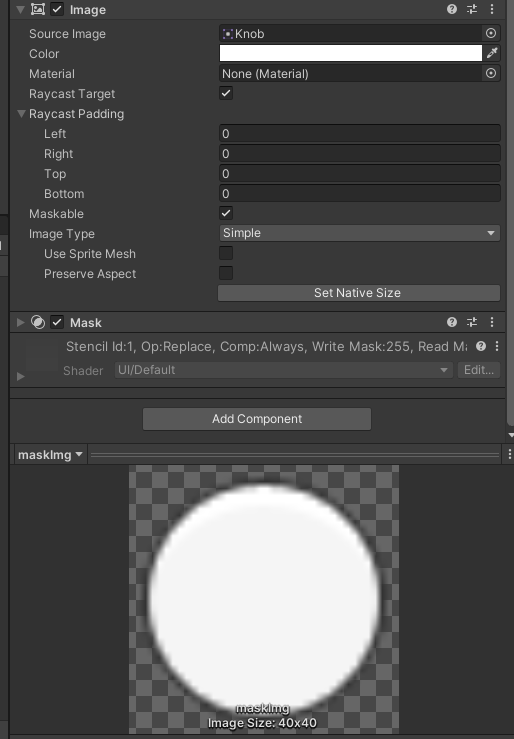514x739 pixels.
Task: Click the Right padding field
Action: [x=359, y=154]
